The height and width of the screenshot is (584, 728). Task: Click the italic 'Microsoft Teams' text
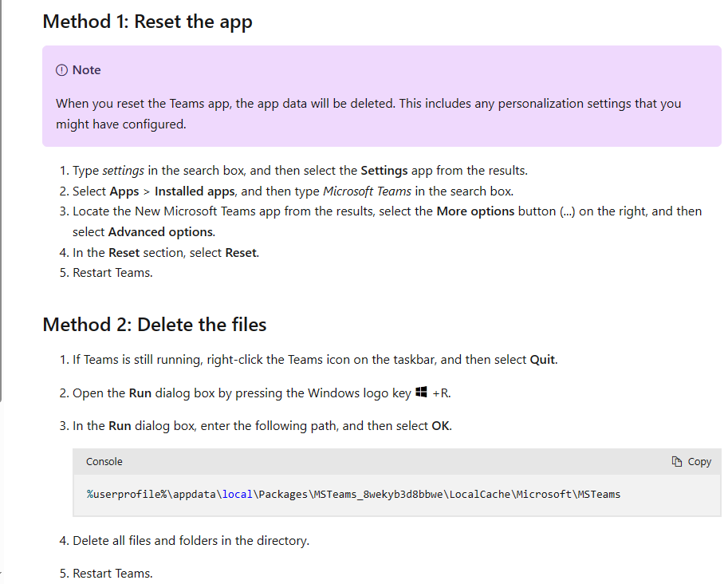(x=367, y=191)
